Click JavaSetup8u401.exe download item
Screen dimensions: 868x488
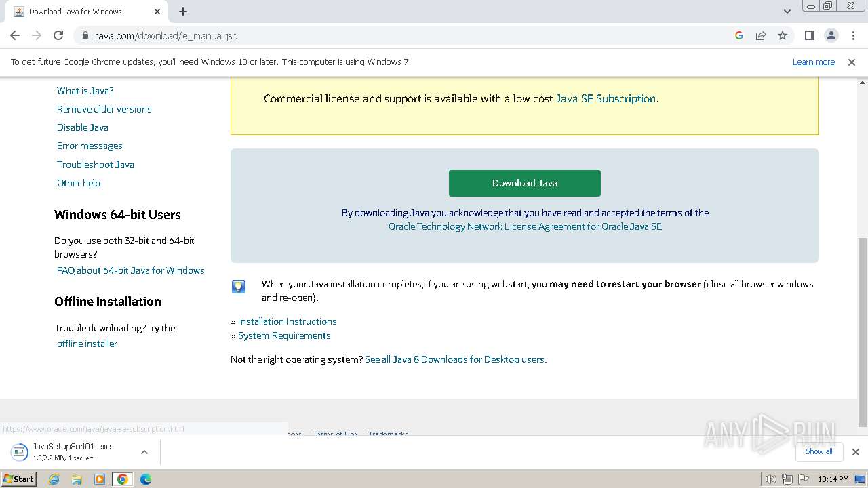[71, 452]
